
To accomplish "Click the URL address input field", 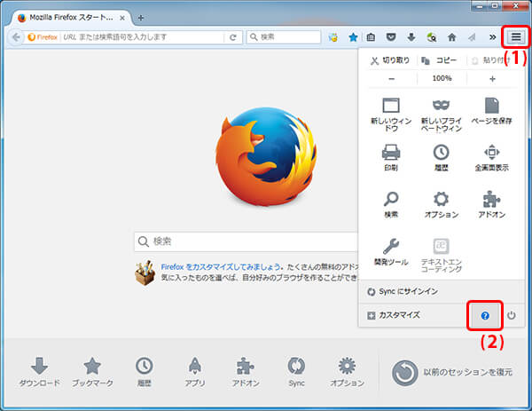I will point(143,37).
